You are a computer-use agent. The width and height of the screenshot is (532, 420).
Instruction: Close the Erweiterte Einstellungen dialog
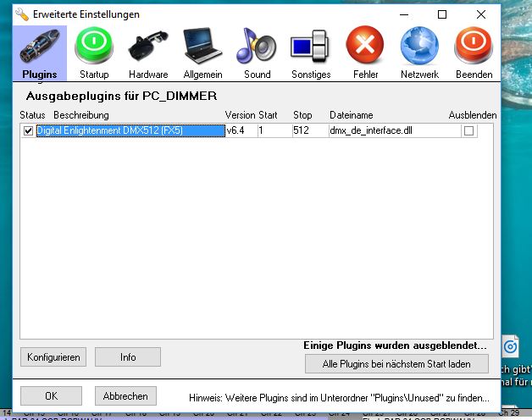[x=481, y=14]
